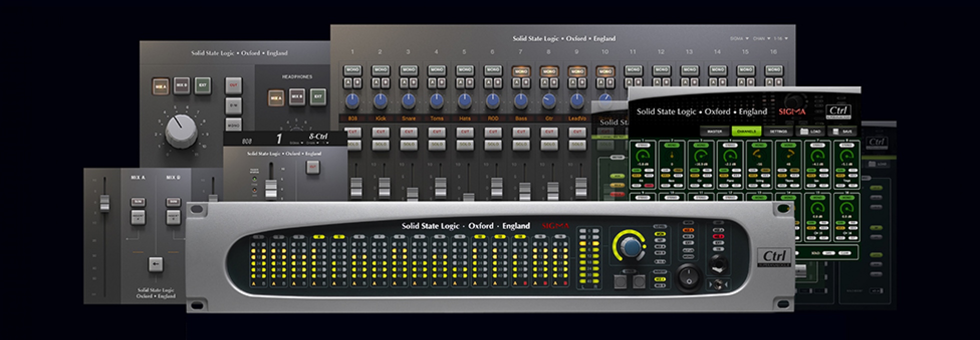The image size is (980, 340).
Task: Click the master panel fader cap beside MIX A
Action: tap(104, 202)
